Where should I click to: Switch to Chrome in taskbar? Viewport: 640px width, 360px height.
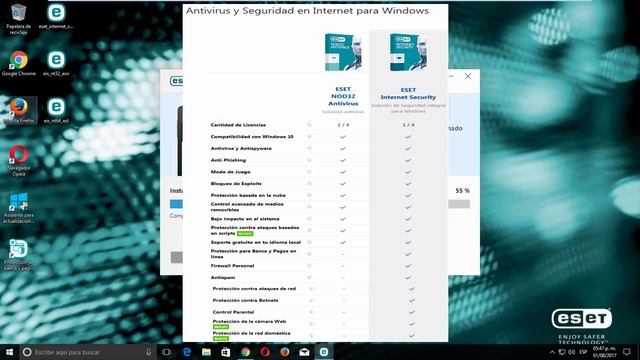pos(245,352)
